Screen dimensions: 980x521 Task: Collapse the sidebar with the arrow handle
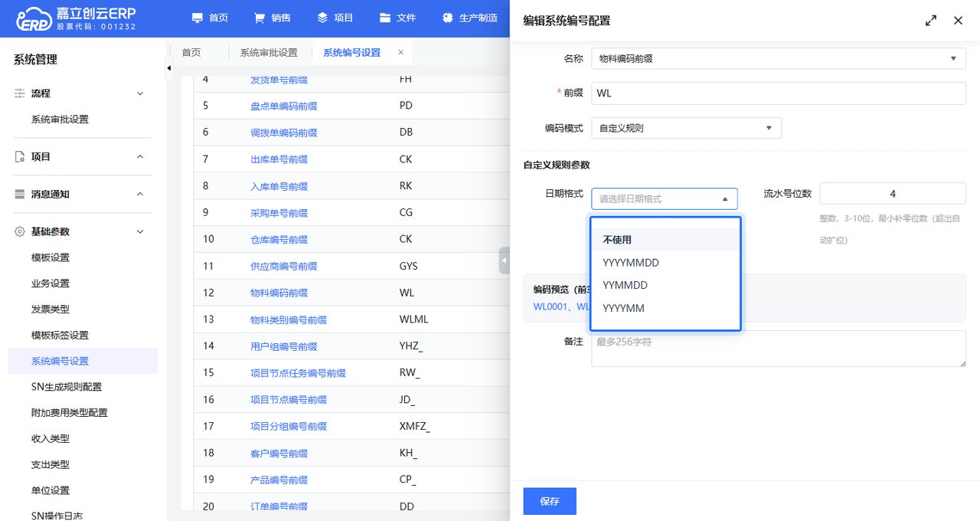point(169,69)
